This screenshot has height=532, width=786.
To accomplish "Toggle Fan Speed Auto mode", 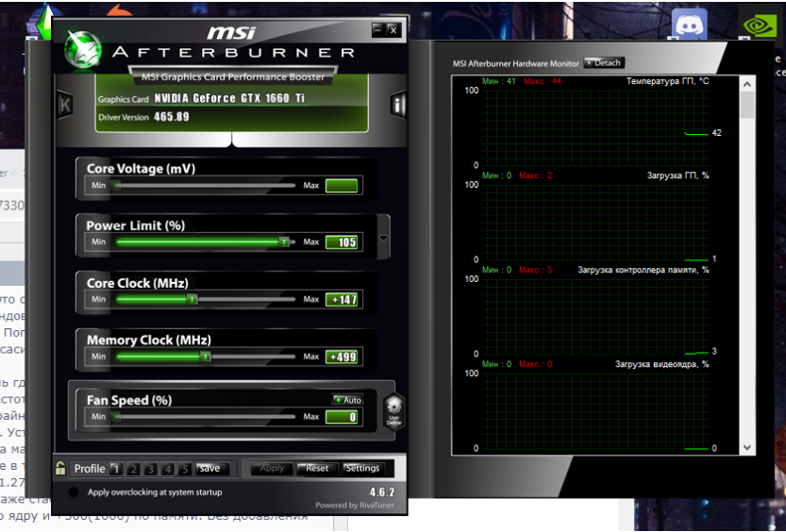I will [347, 400].
